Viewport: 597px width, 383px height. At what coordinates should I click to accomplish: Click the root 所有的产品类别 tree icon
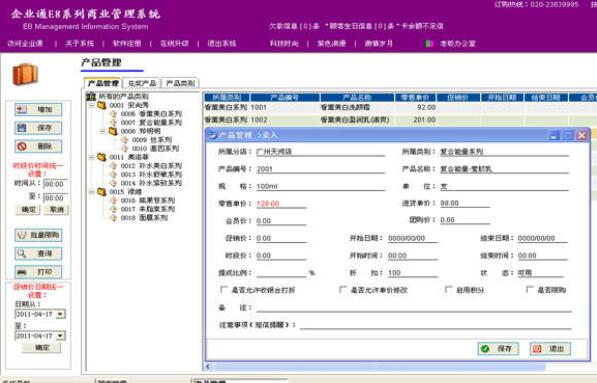[91, 96]
